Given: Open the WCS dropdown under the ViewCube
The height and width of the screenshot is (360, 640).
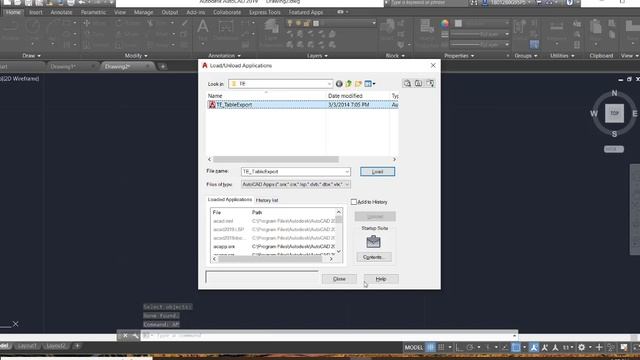Looking at the screenshot, I should pyautogui.click(x=614, y=149).
